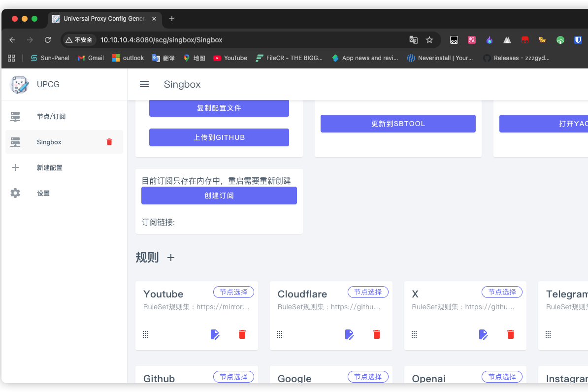Click the 创建订阅 button
The image size is (588, 392).
pyautogui.click(x=219, y=196)
